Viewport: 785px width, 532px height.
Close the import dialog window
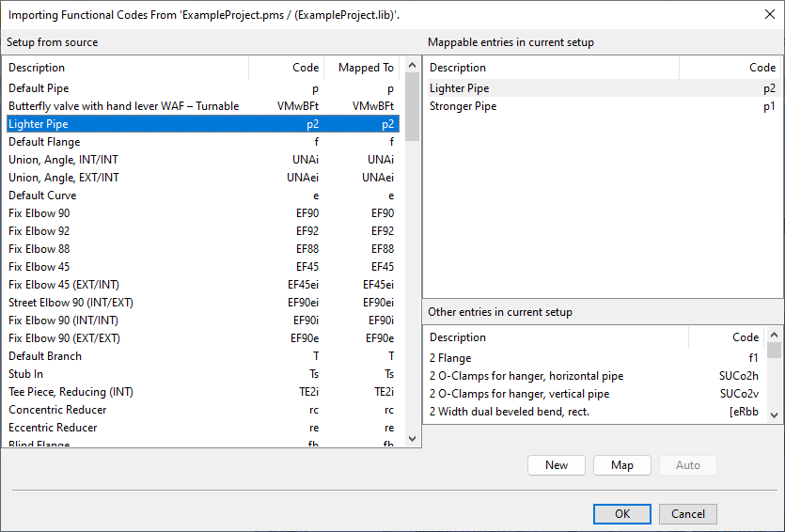769,12
